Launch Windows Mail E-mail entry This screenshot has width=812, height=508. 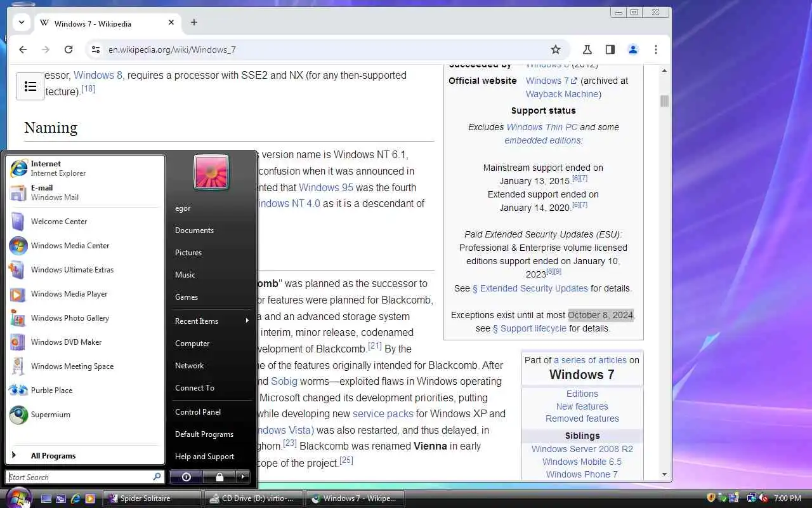pos(85,192)
